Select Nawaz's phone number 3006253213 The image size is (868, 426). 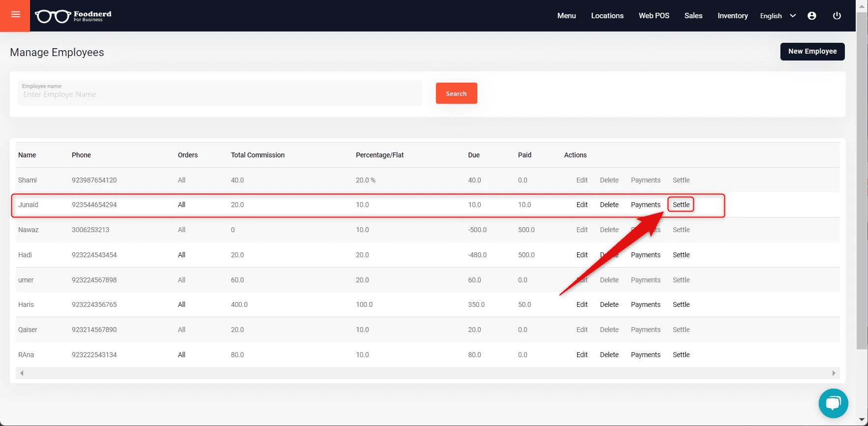[91, 230]
